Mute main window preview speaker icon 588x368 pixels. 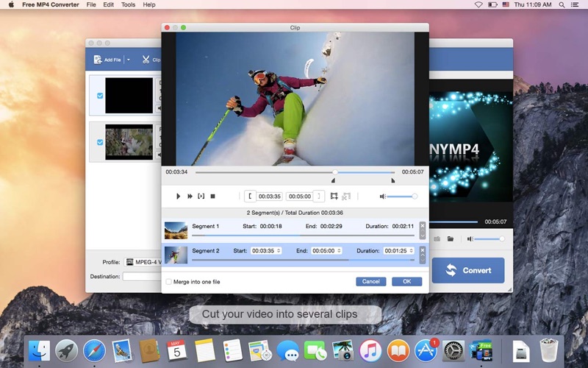pos(470,238)
